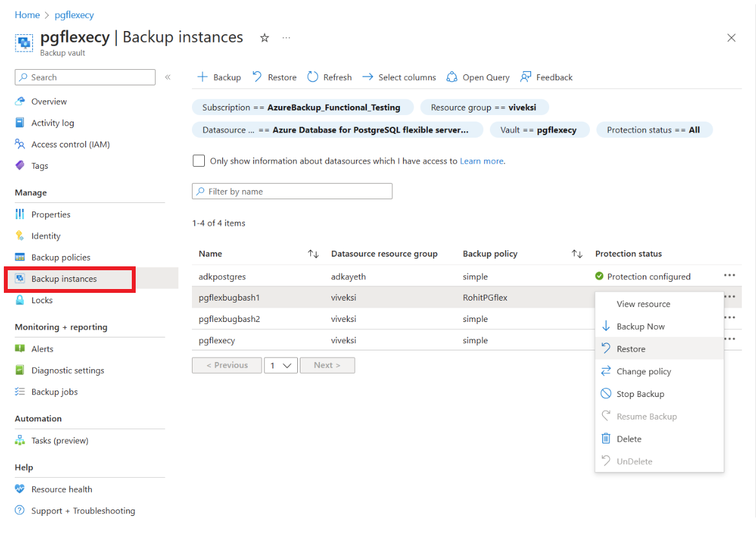This screenshot has height=534, width=756.
Task: Sort by the Name column arrows
Action: pos(313,253)
